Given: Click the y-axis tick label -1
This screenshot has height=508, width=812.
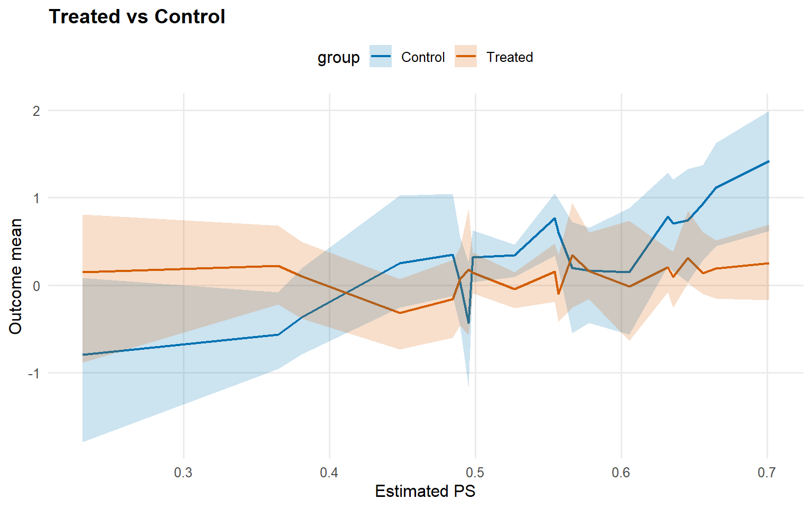Looking at the screenshot, I should [34, 374].
